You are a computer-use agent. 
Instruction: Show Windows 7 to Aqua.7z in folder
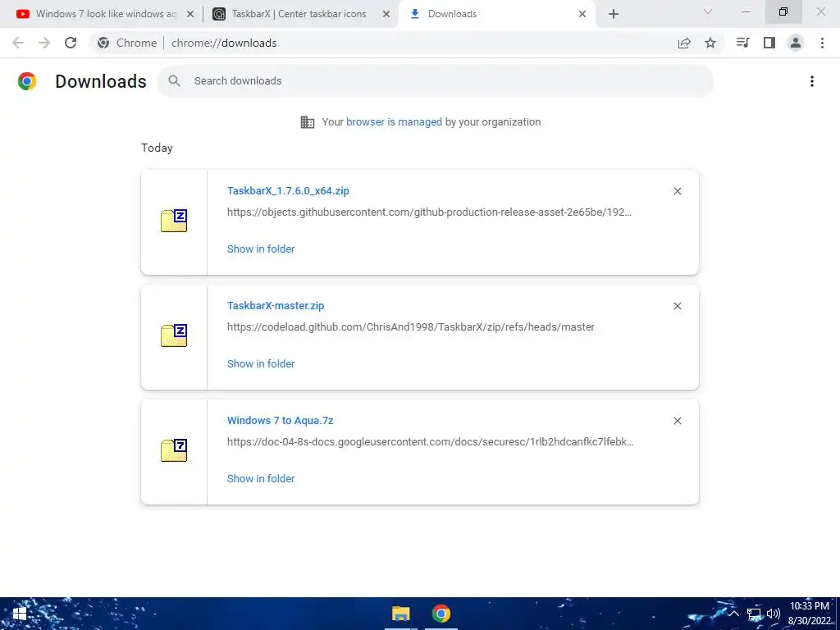261,478
